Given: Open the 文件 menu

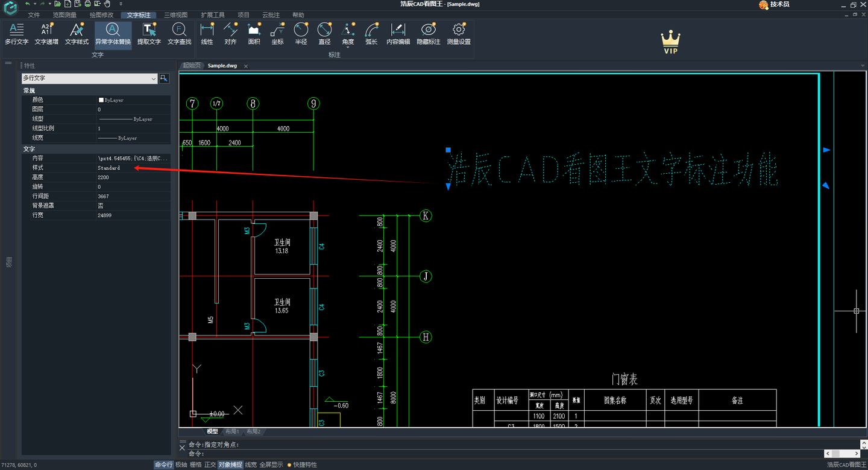Looking at the screenshot, I should pyautogui.click(x=34, y=15).
